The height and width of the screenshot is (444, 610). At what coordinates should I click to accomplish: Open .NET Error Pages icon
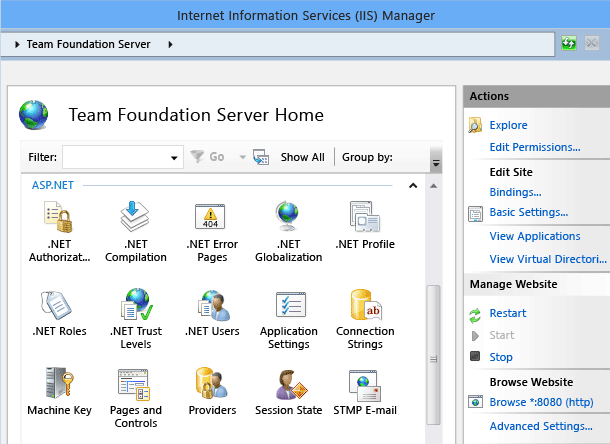point(211,217)
